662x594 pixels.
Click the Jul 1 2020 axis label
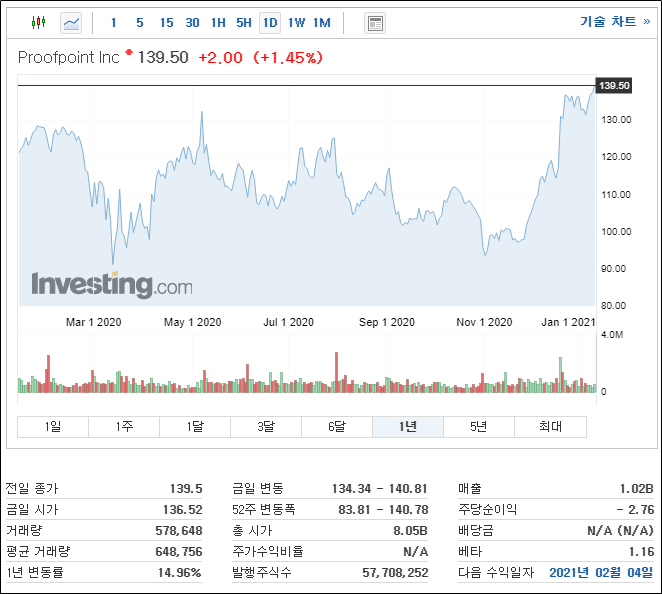[x=289, y=322]
